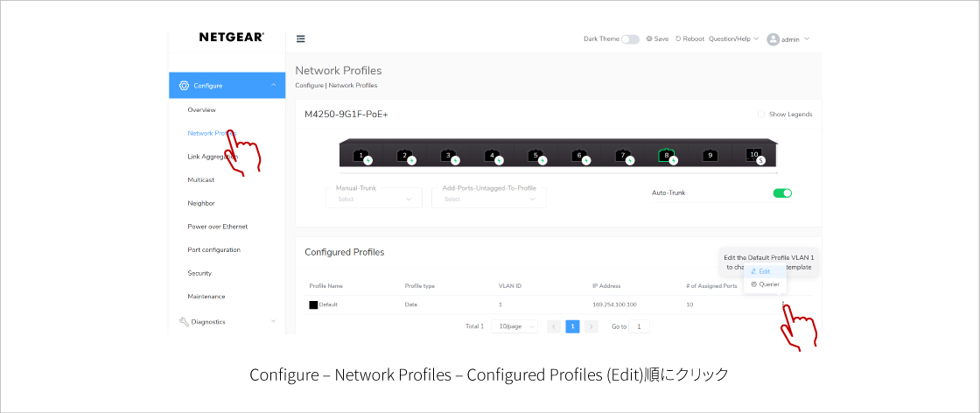Open Multicast in the sidebar

point(200,179)
